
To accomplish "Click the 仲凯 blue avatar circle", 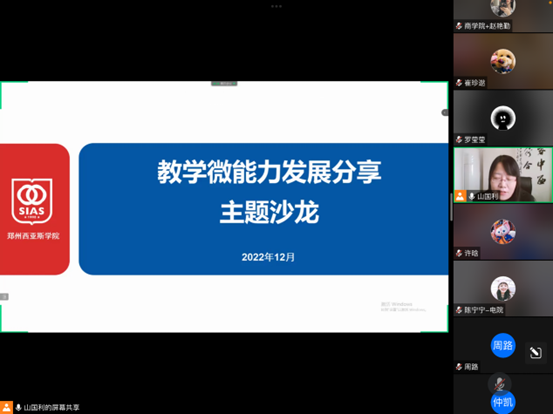I will click(503, 402).
